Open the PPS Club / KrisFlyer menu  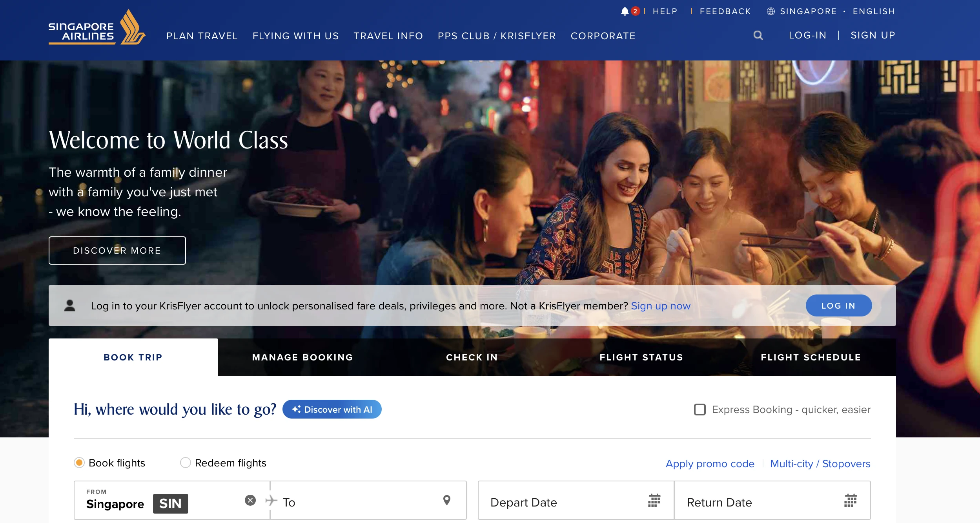(497, 36)
